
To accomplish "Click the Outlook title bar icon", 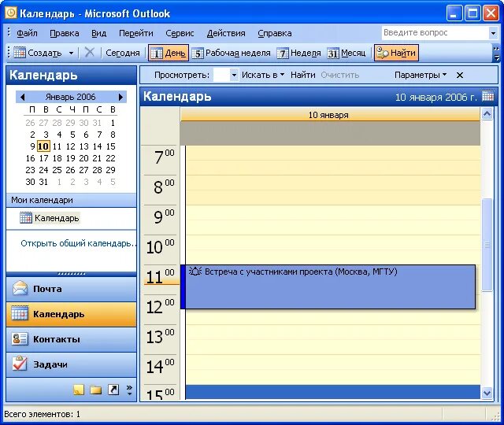I will (x=11, y=13).
